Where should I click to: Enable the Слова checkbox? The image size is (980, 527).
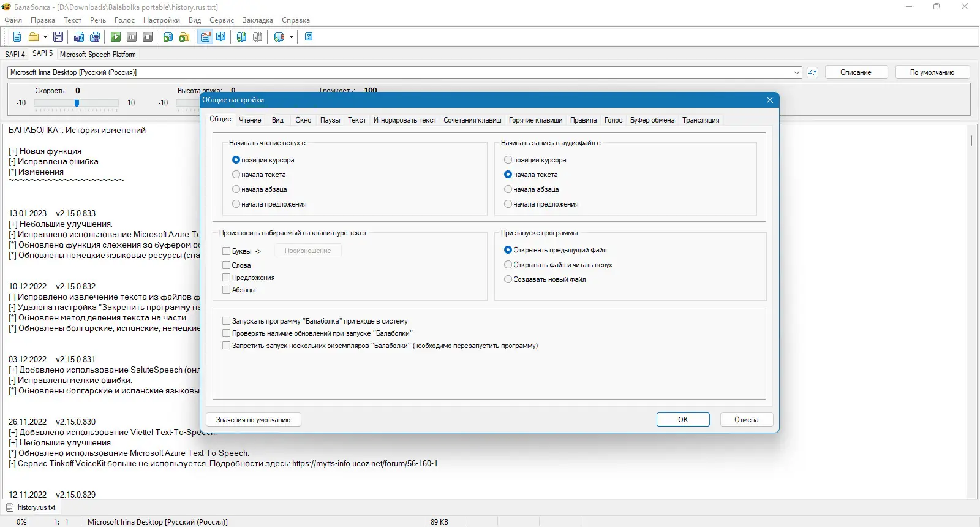[226, 265]
